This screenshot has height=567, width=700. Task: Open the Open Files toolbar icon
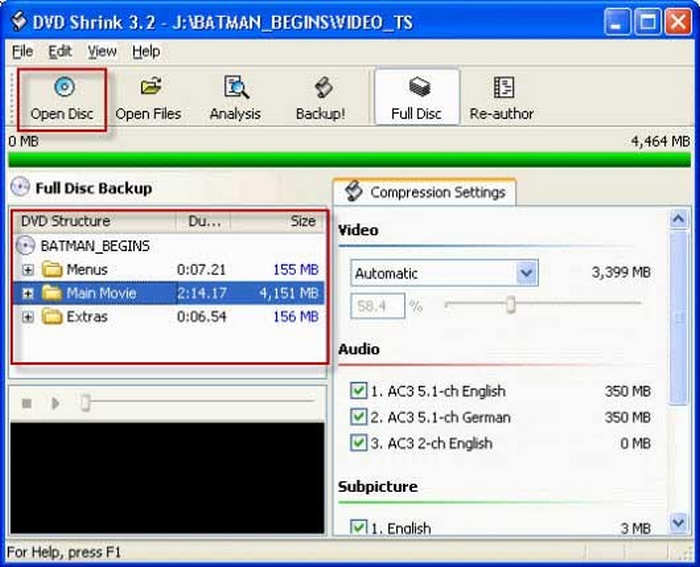pos(148,87)
